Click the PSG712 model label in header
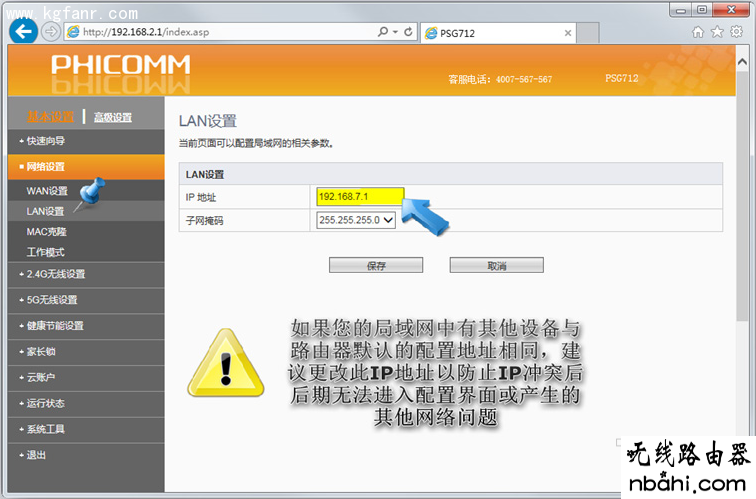 point(622,78)
